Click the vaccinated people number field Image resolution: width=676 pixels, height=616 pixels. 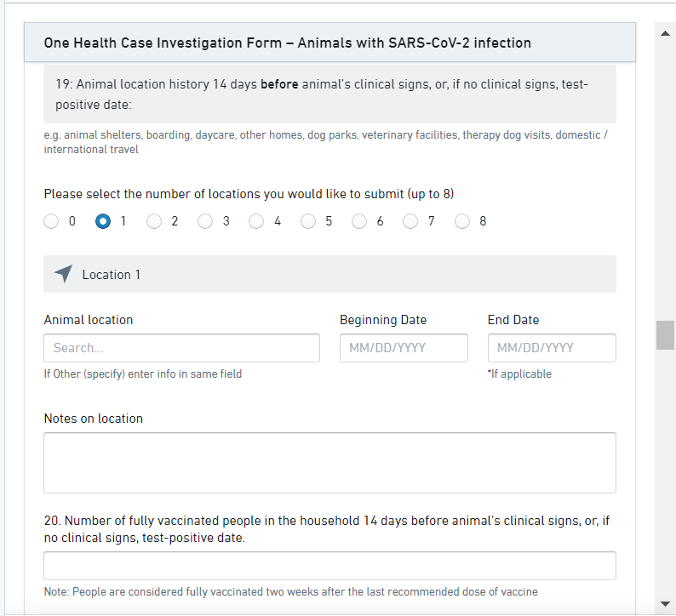329,566
